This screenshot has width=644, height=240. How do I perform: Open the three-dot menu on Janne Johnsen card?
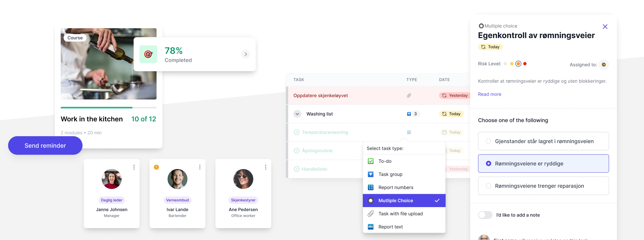(134, 167)
